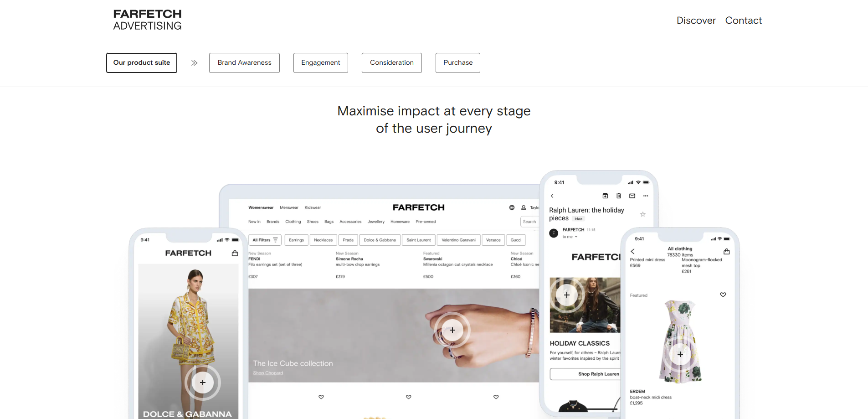Click the back chevron in the All clothing phone

pos(632,251)
